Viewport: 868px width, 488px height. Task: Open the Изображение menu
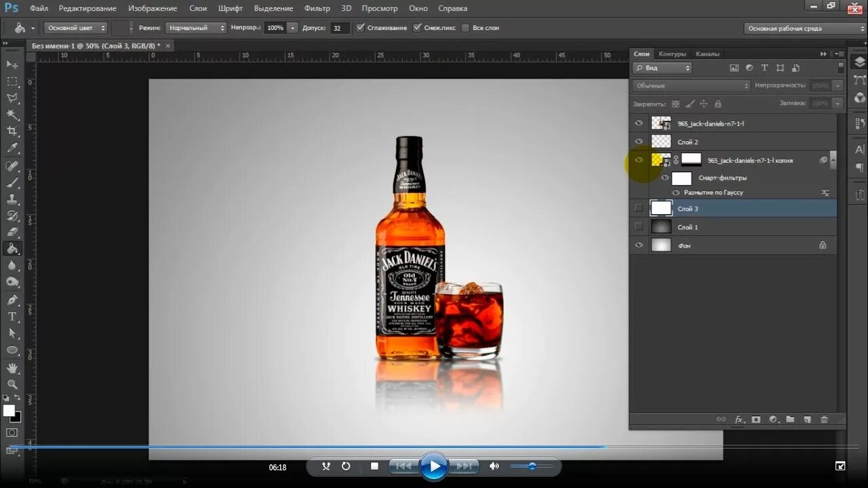click(x=153, y=8)
